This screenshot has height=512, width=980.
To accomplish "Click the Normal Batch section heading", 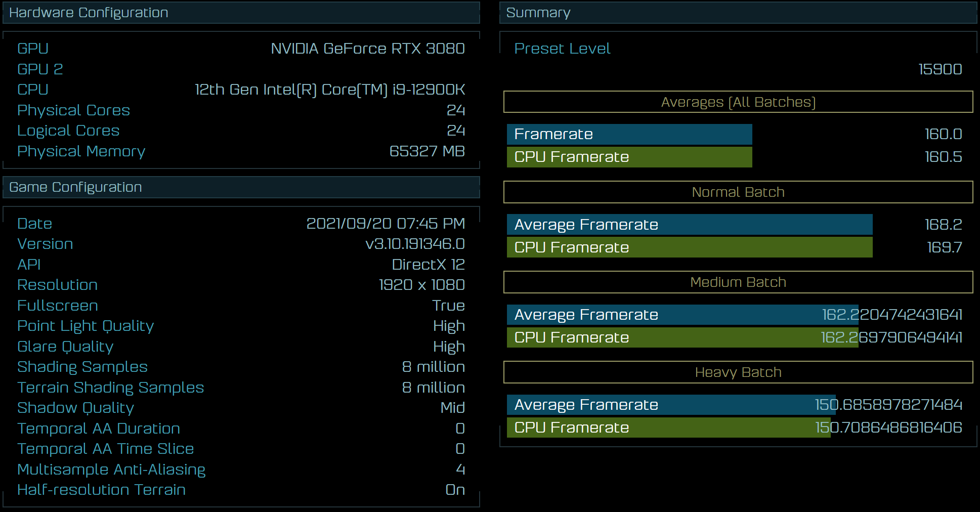I will tap(738, 192).
